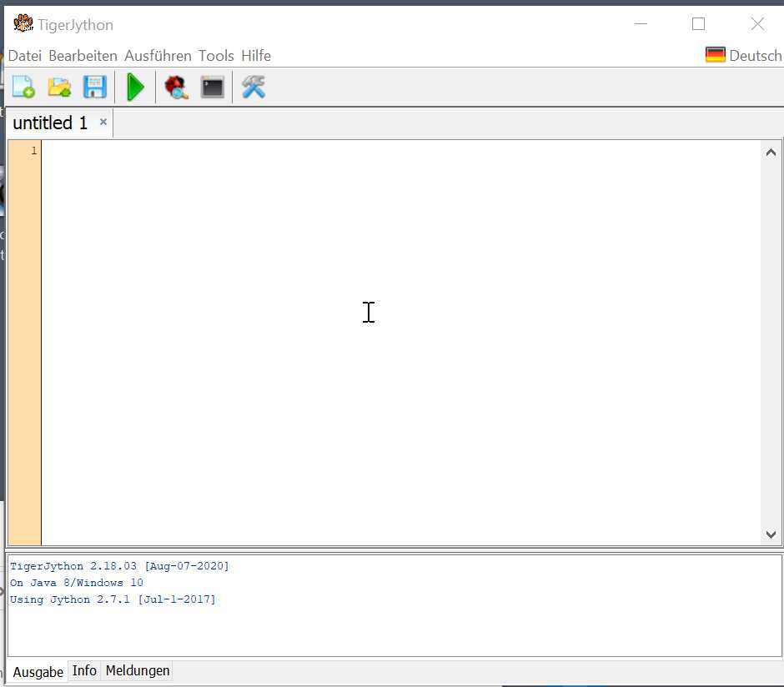This screenshot has width=784, height=687.
Task: Close the untitled 1 tab
Action: coord(103,122)
